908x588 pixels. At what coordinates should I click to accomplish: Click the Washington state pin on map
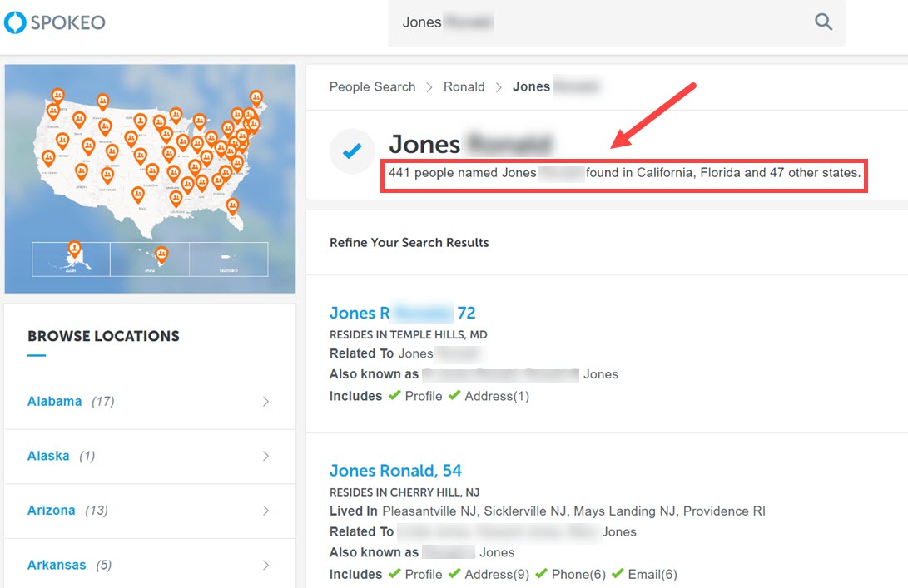pos(57,96)
